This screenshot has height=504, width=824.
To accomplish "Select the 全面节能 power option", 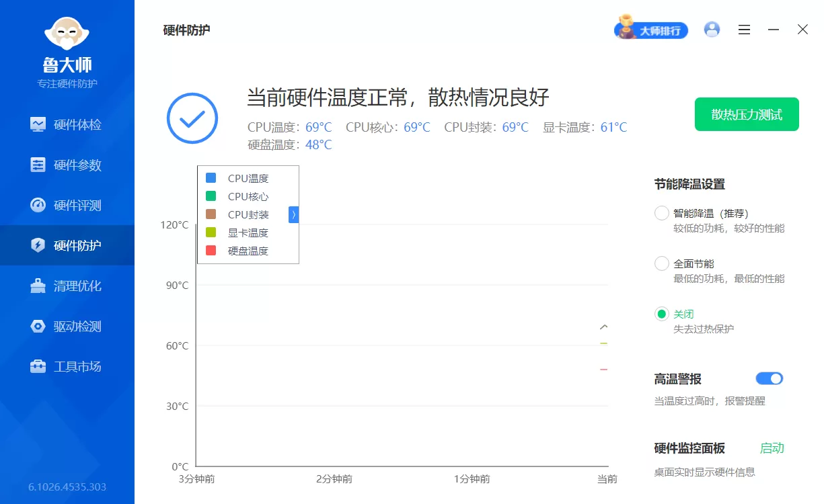I will (x=661, y=263).
